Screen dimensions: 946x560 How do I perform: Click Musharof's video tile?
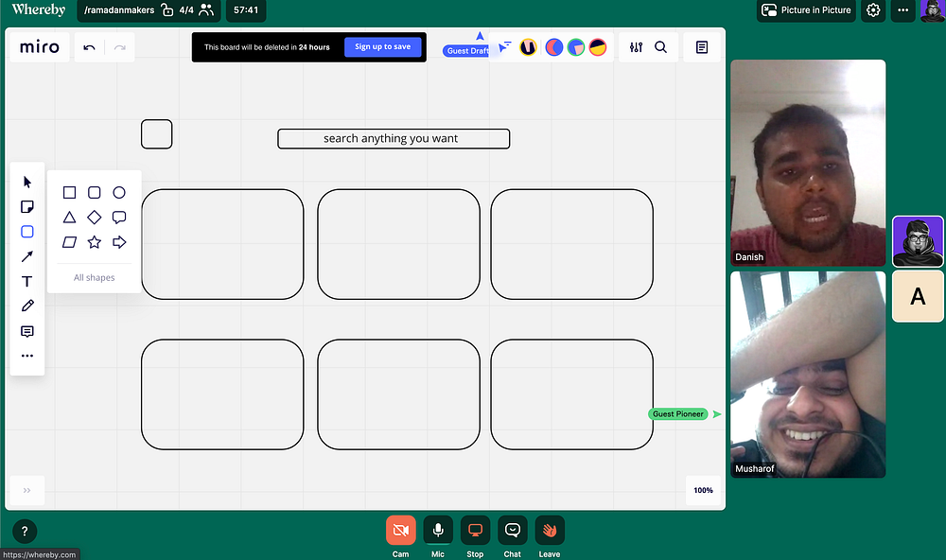(x=809, y=375)
